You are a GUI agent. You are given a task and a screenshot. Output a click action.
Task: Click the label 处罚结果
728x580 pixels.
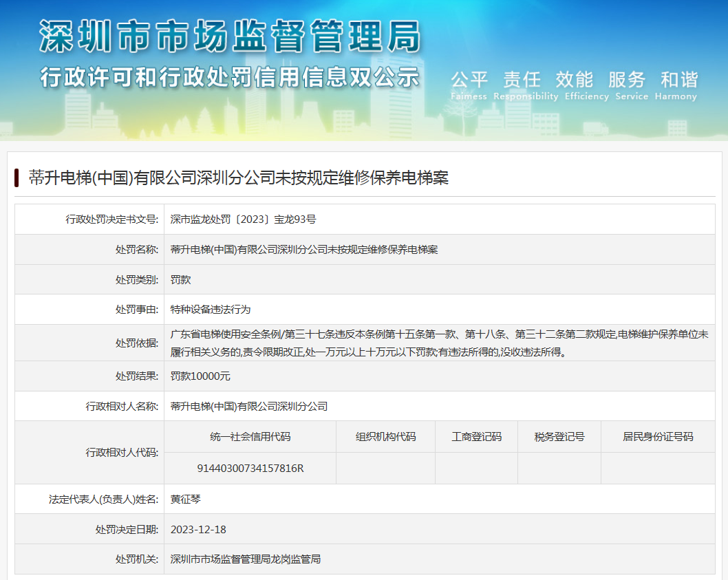coord(137,376)
